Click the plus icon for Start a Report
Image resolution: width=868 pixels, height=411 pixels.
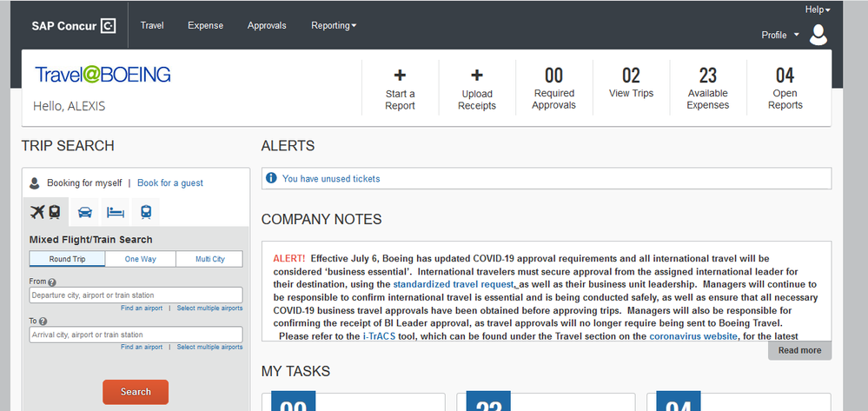pos(400,76)
